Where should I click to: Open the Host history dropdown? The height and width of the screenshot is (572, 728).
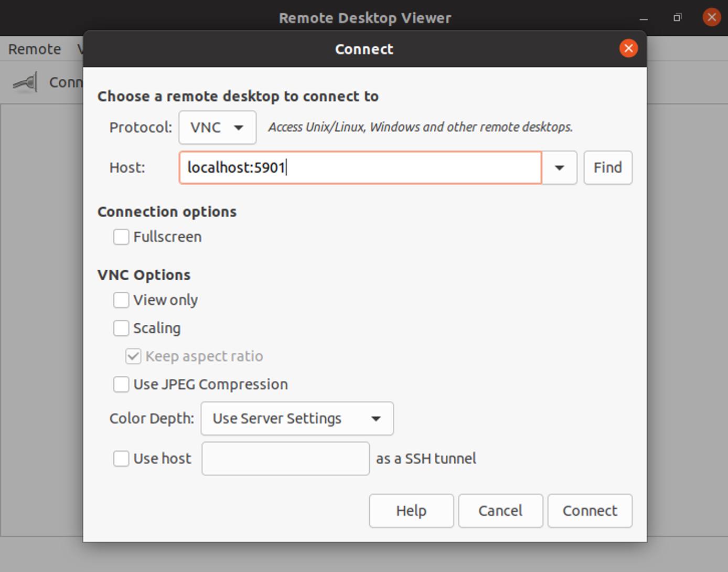point(559,168)
